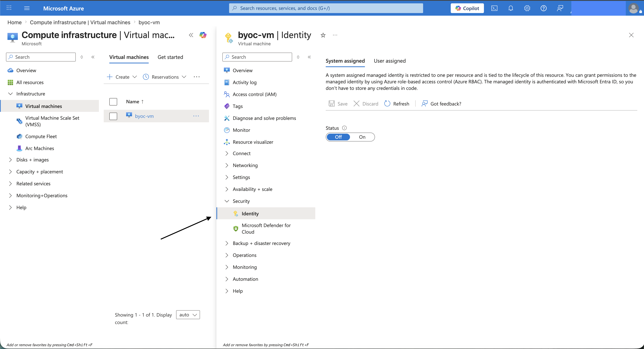The image size is (644, 349).
Task: Open the portal hamburger menu
Action: [27, 8]
